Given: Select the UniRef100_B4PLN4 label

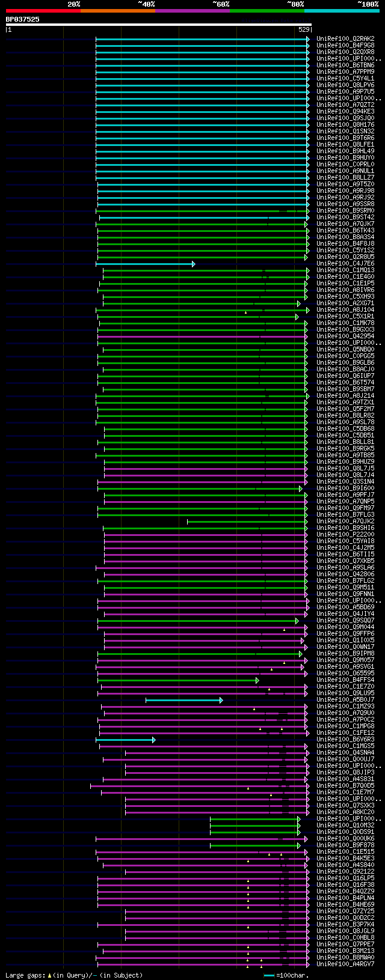Looking at the screenshot, I should 345,898.
